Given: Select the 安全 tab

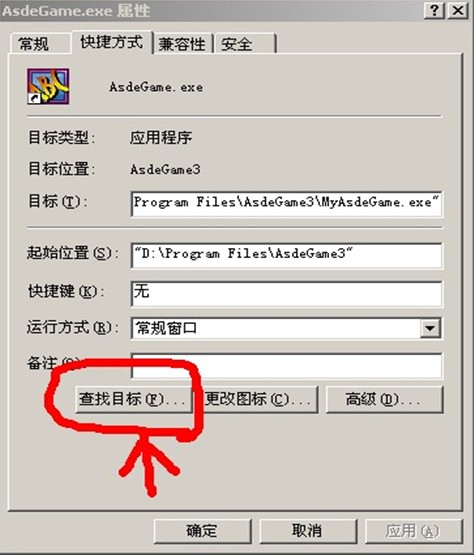Looking at the screenshot, I should click(244, 44).
